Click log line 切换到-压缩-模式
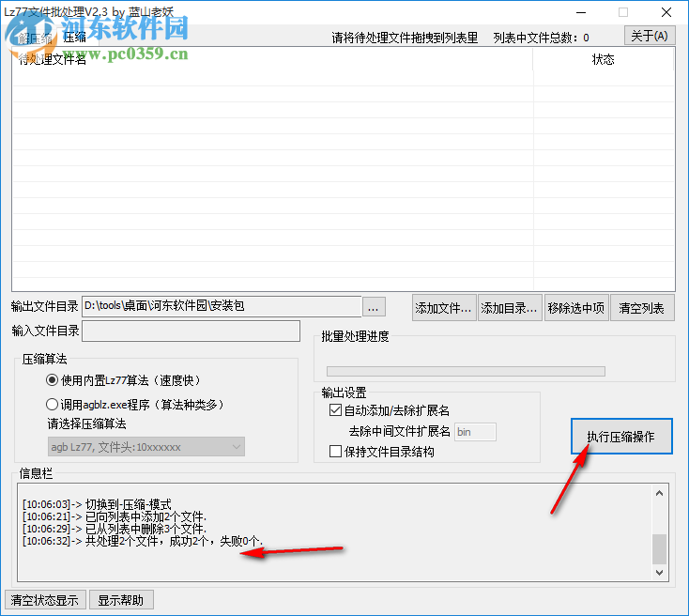The image size is (689, 616). click(x=97, y=504)
